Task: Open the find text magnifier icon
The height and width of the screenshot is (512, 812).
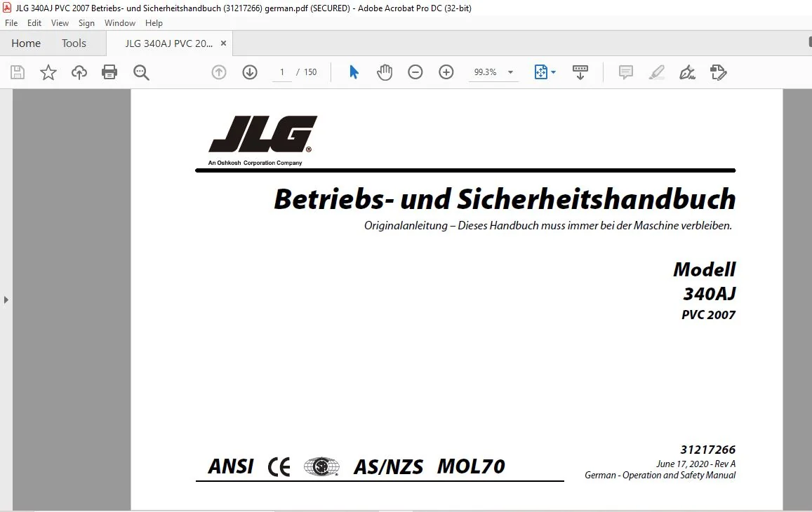Action: point(141,72)
